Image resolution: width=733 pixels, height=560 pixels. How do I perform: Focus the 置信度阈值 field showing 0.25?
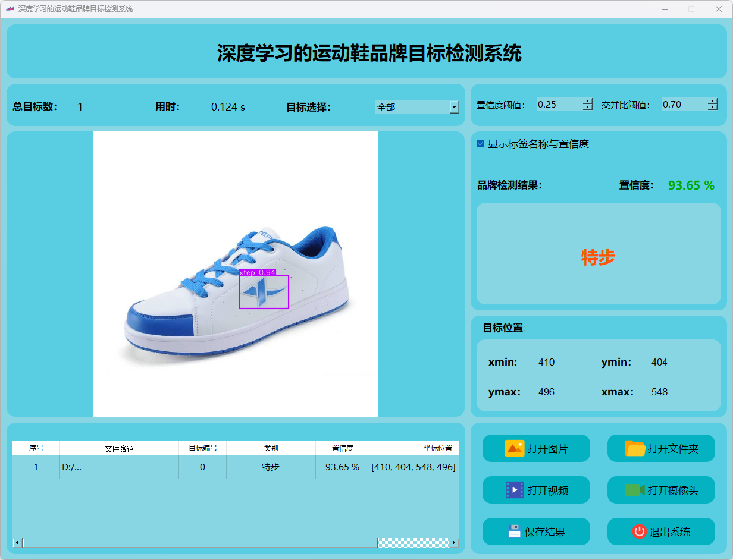[x=559, y=104]
